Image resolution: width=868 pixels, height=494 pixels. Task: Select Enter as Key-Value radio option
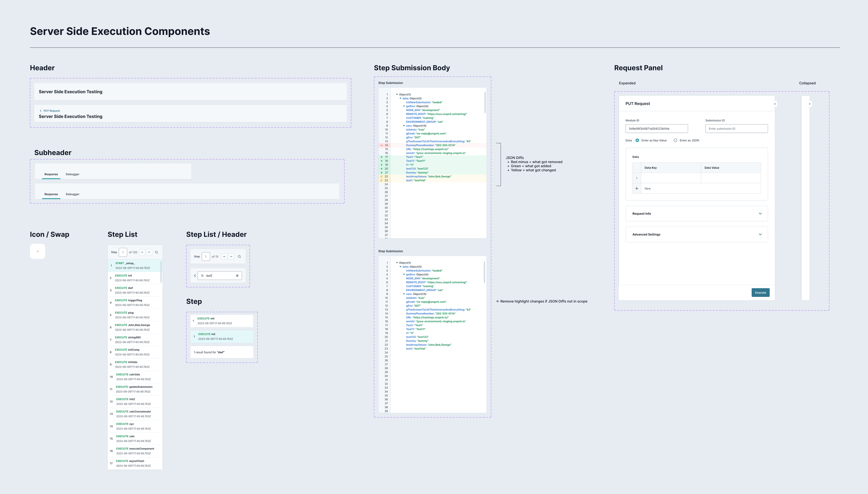tap(637, 140)
